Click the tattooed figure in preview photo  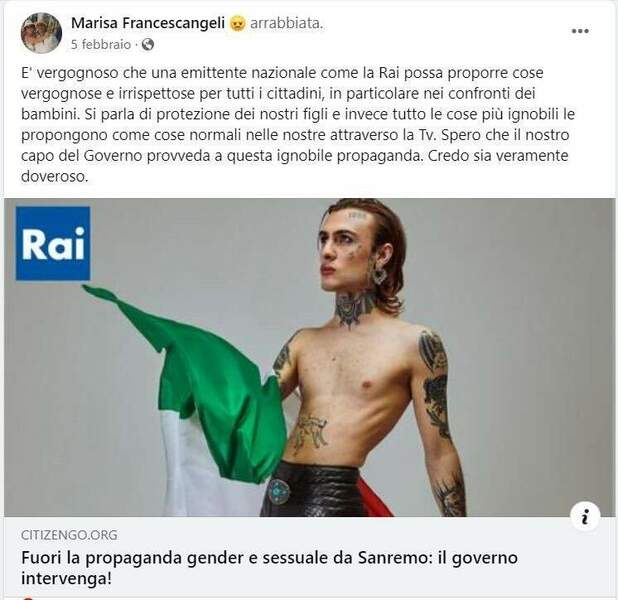(367, 357)
